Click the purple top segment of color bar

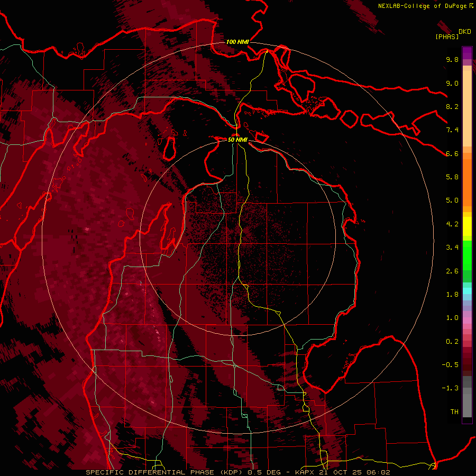(x=467, y=53)
